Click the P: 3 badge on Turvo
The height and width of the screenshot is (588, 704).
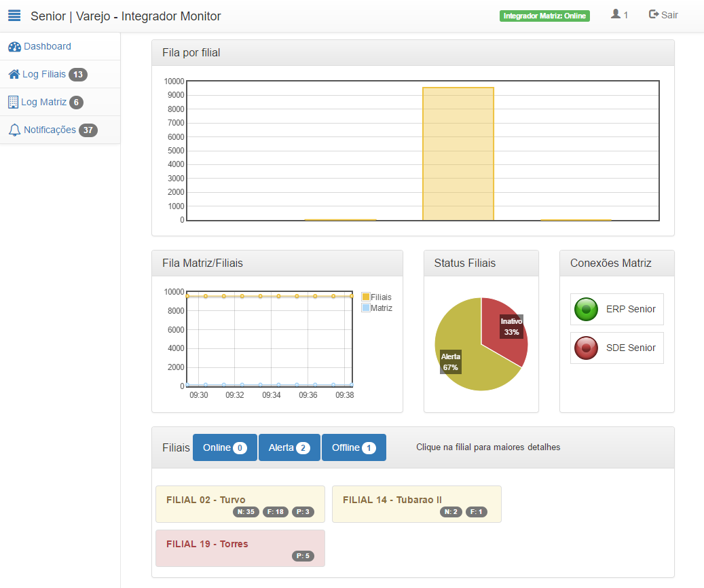tap(303, 512)
